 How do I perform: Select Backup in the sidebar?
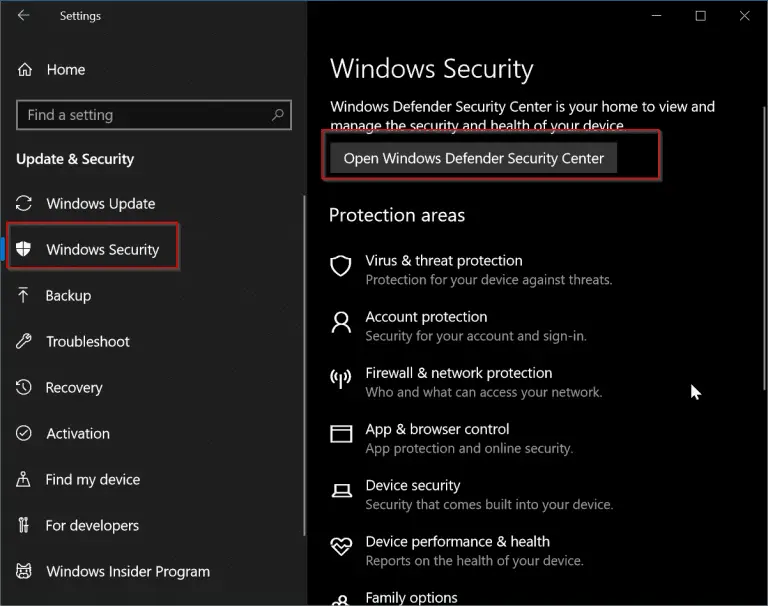(68, 295)
